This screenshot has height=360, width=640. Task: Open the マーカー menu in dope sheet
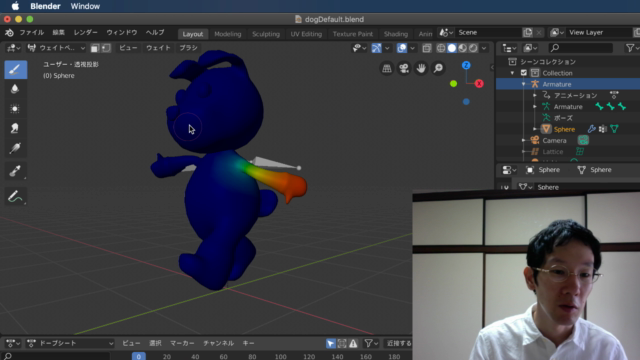coord(182,344)
